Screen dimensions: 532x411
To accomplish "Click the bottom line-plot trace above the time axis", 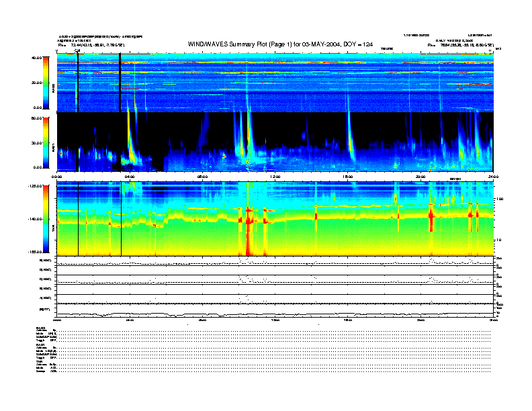I will pyautogui.click(x=275, y=312).
